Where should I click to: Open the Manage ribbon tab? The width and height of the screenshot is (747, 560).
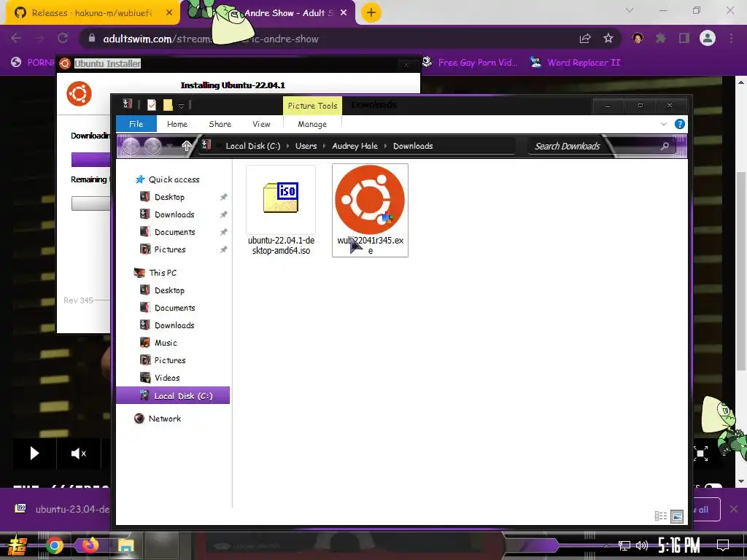[x=312, y=124]
